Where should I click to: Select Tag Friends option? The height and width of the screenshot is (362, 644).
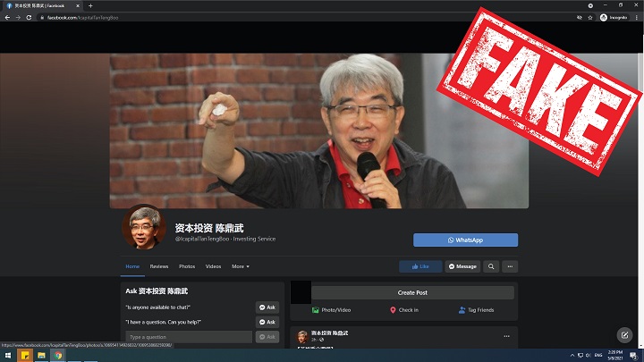[x=476, y=310]
